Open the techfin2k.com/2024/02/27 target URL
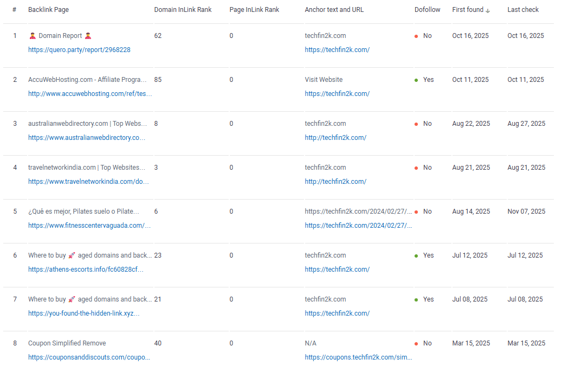The width and height of the screenshot is (588, 378). [x=359, y=225]
